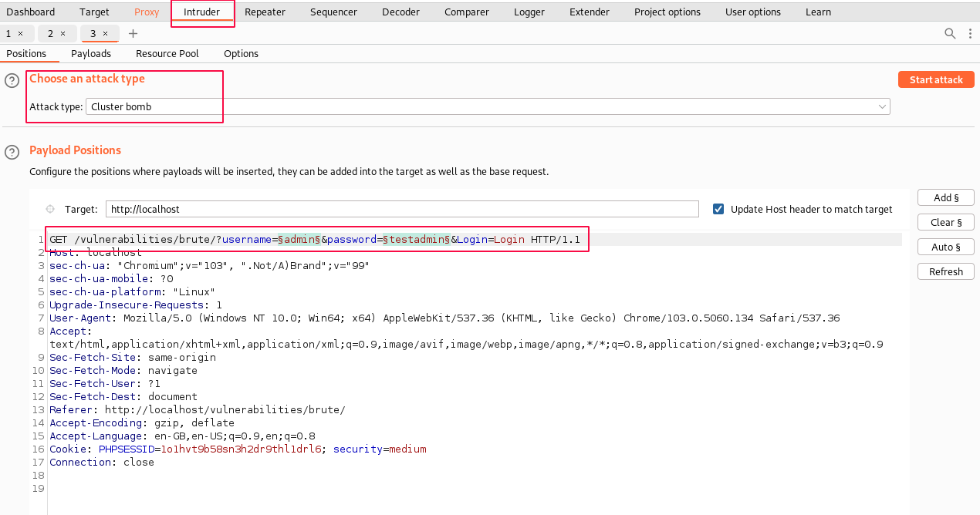Click the Target URL input field
The image size is (980, 515).
tap(401, 209)
